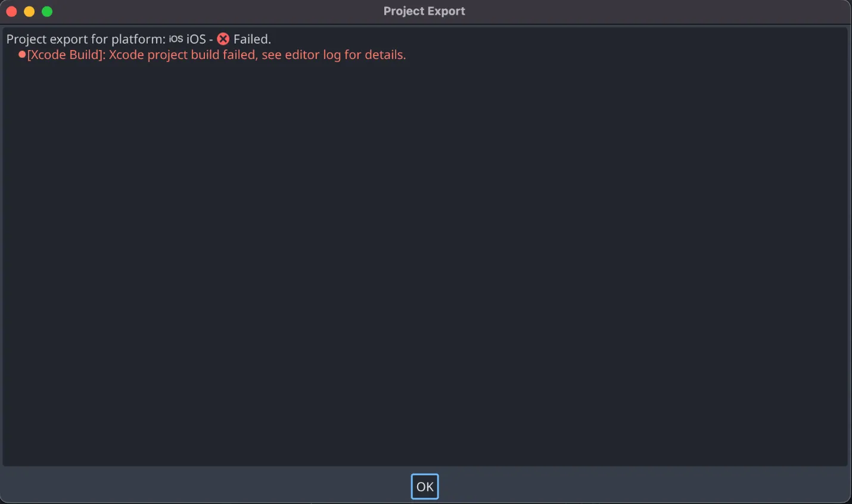
Task: Click the 'Xcode project build failed' message
Action: click(x=182, y=55)
